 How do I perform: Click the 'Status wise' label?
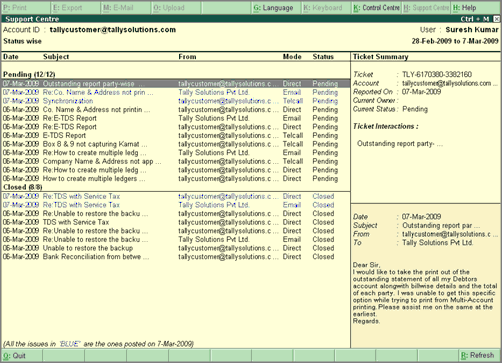(22, 41)
